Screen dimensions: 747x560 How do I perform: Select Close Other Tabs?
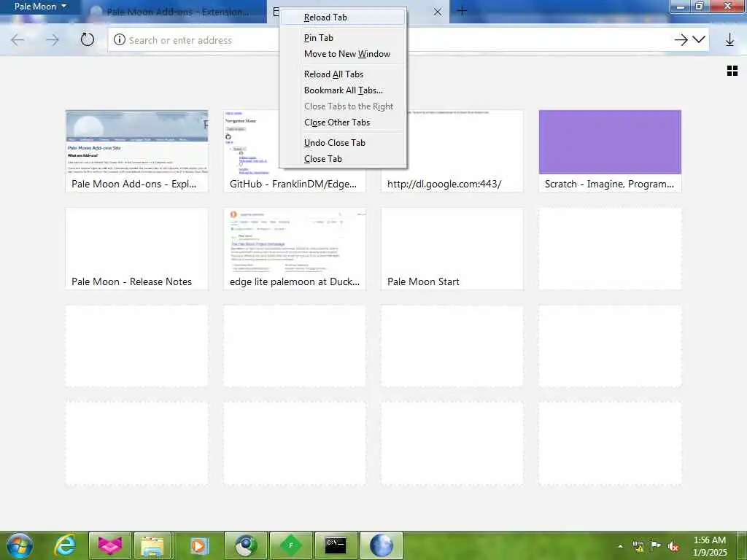(x=343, y=122)
